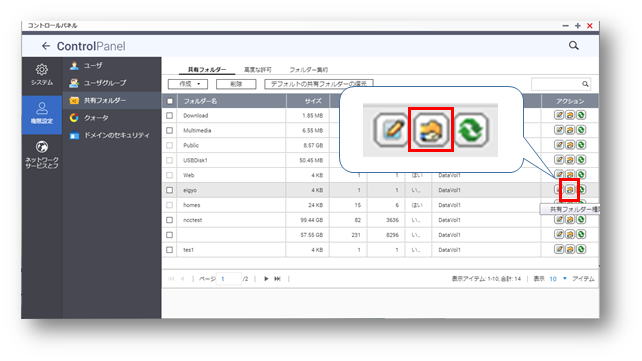The width and height of the screenshot is (642, 361).
Task: Edit permissions of the Multimedia folder
Action: pos(570,130)
